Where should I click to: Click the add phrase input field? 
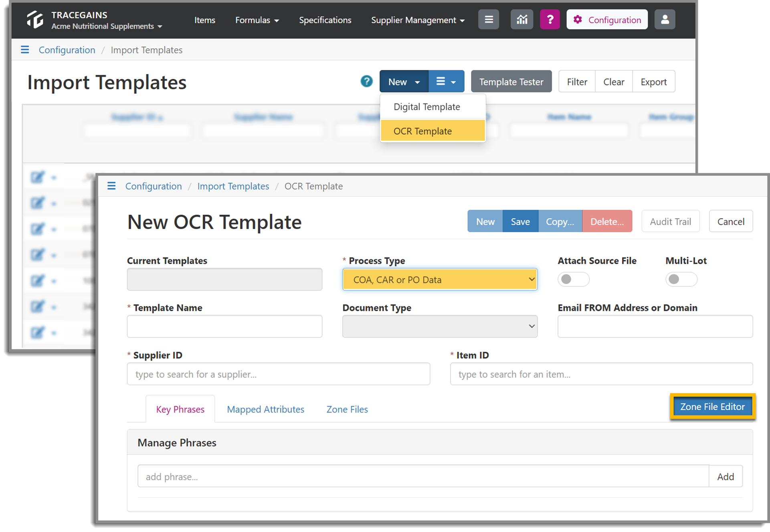point(423,476)
